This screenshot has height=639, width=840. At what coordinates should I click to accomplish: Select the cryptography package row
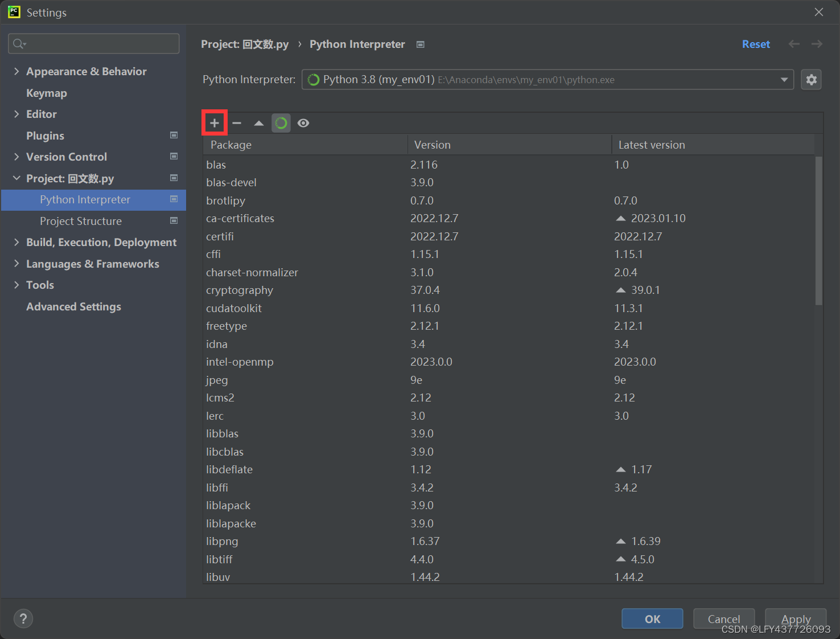pyautogui.click(x=509, y=290)
